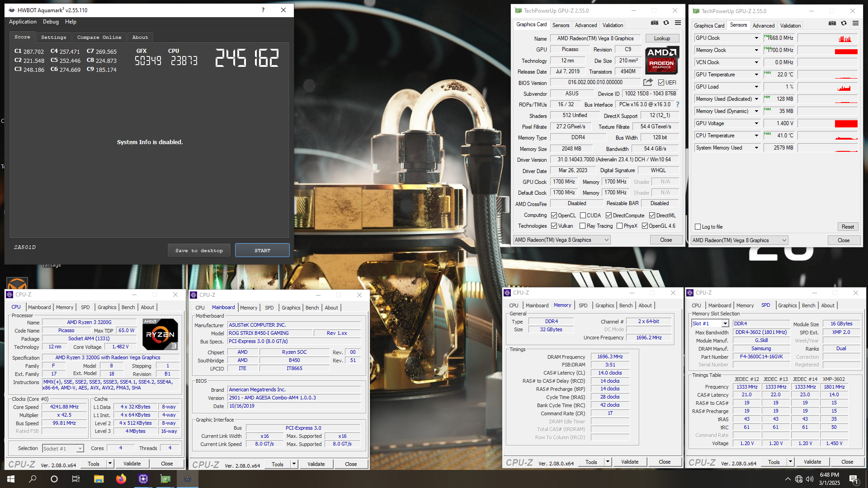Click the GPU Voltage sensor graph

(827, 123)
